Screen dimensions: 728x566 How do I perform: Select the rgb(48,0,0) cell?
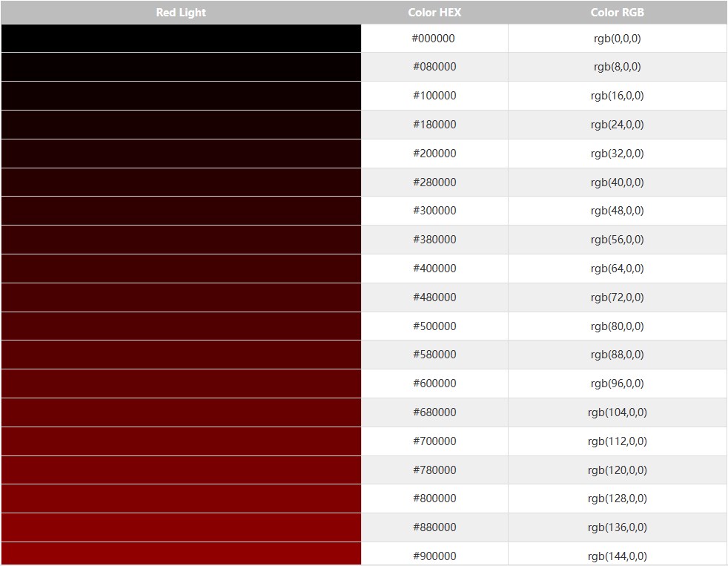618,211
